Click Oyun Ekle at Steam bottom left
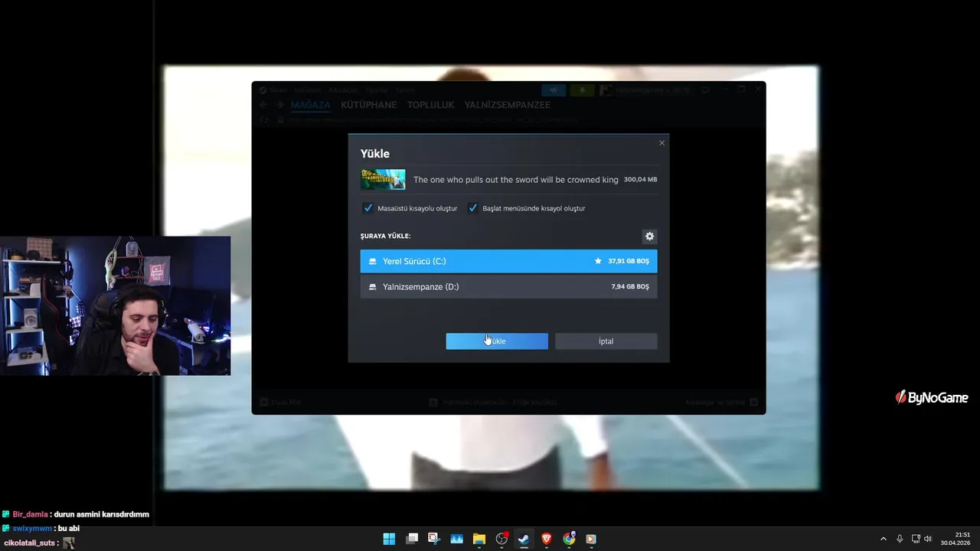980x551 pixels. tap(280, 402)
